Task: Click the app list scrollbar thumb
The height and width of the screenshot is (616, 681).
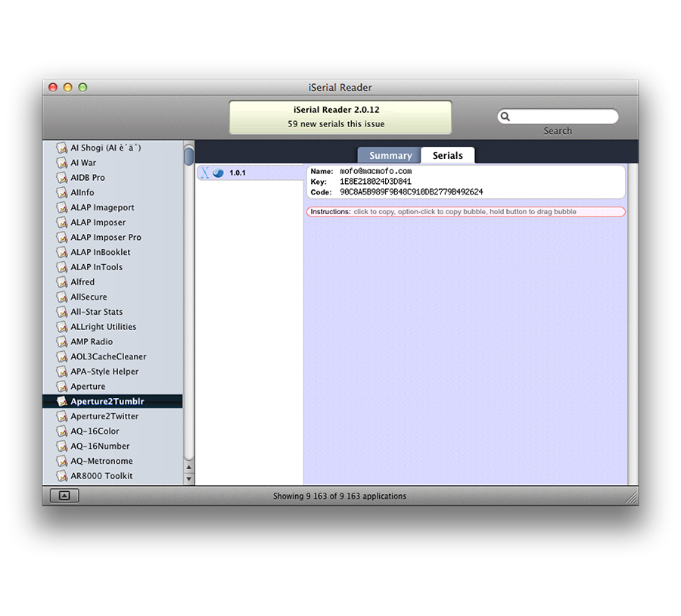Action: click(x=189, y=157)
